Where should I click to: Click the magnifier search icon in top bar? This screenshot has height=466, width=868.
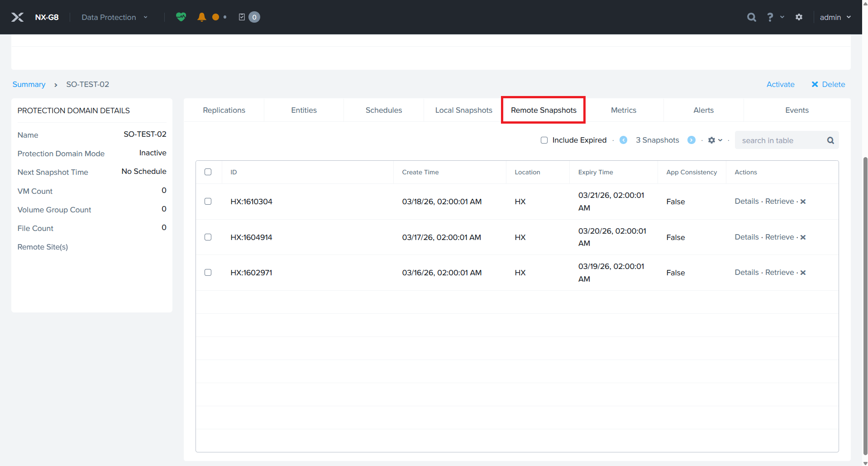(x=751, y=17)
